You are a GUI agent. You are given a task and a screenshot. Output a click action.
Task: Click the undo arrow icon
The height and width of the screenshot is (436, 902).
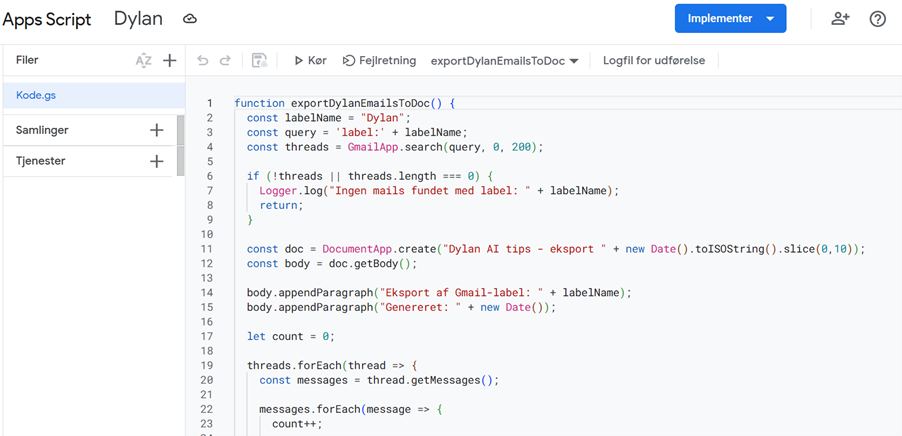(x=203, y=61)
